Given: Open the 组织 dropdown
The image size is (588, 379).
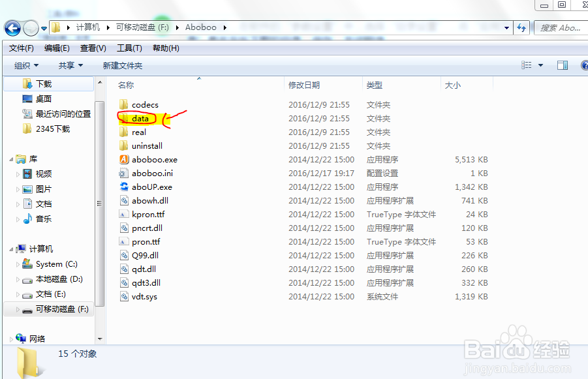Looking at the screenshot, I should coord(26,66).
